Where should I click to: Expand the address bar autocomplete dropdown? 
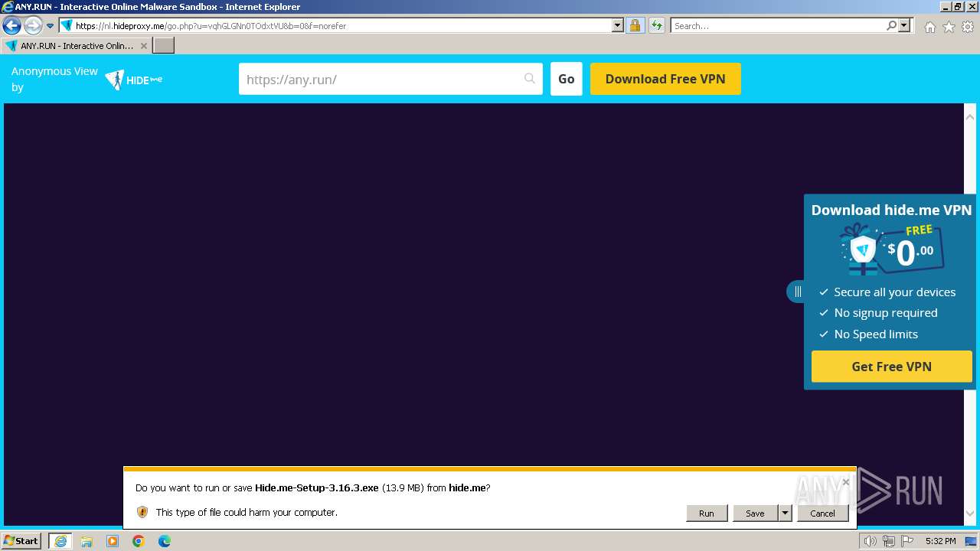pyautogui.click(x=618, y=26)
